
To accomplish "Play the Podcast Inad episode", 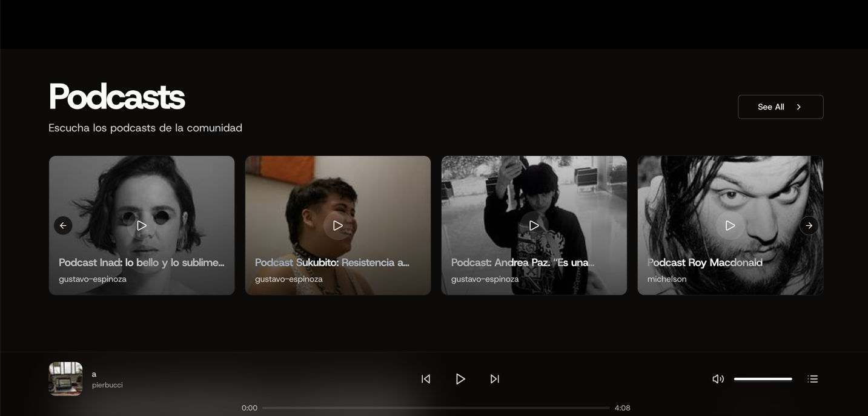I will 141,225.
